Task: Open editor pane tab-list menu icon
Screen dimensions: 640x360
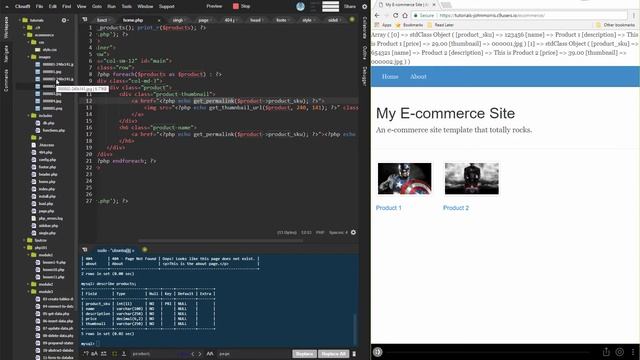Action: coord(85,20)
